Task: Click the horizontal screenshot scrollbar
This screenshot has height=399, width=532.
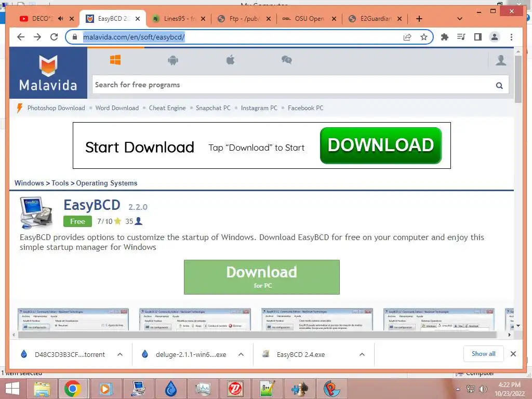Action: coord(257,335)
